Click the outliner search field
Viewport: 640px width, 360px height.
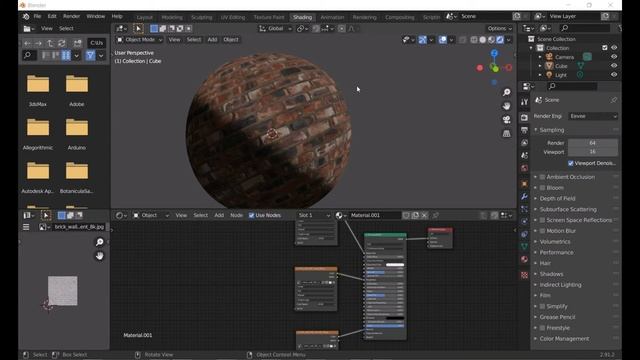584,28
